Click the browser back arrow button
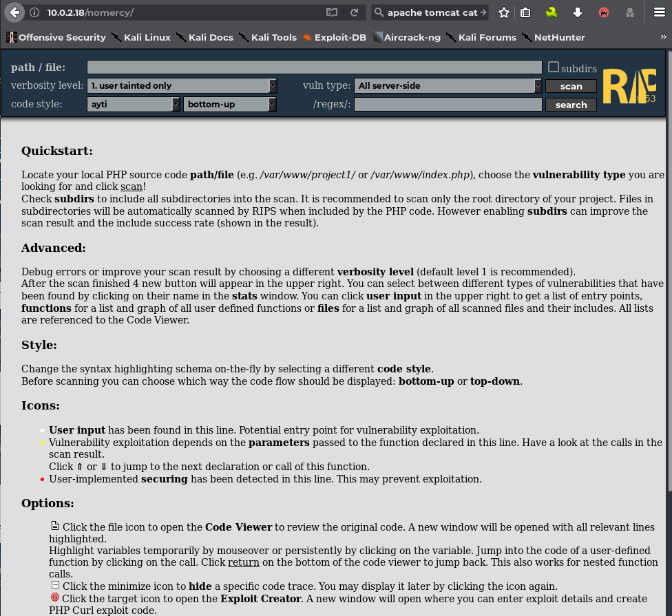 tap(14, 12)
